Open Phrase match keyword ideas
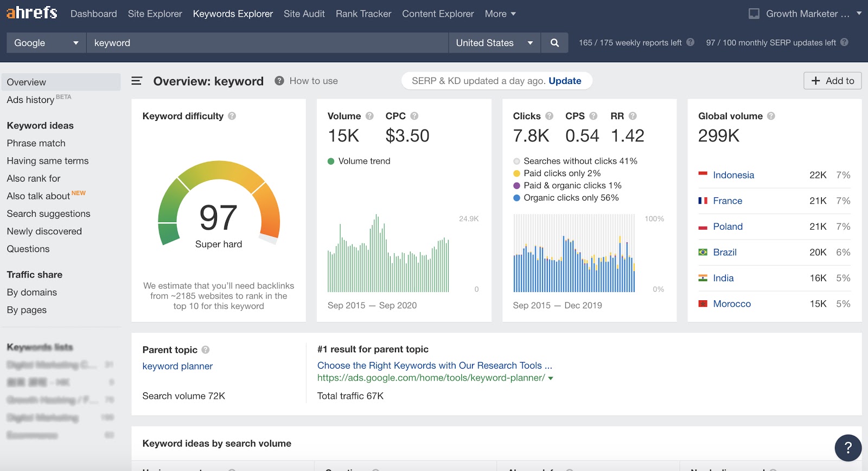This screenshot has width=868, height=471. (36, 143)
